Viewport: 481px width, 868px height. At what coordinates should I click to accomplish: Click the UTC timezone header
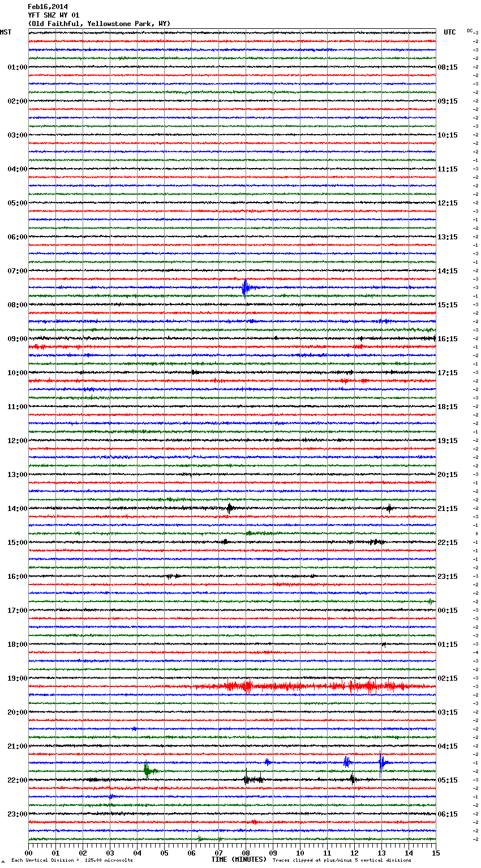(x=450, y=32)
